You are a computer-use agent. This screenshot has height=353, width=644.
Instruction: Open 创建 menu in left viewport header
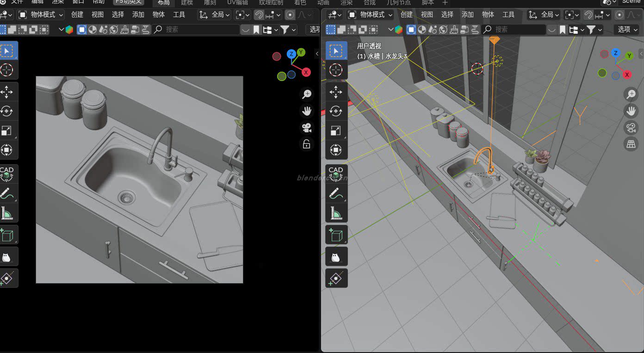[x=77, y=15]
